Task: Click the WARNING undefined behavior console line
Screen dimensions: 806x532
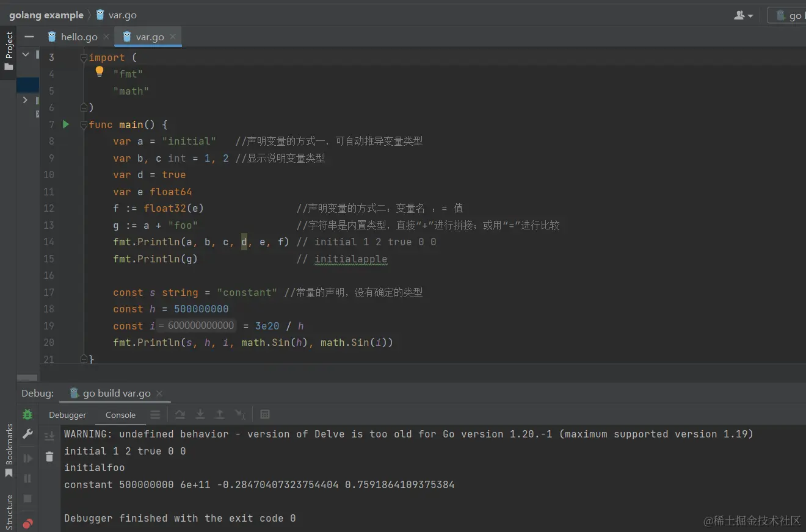Action: click(409, 434)
